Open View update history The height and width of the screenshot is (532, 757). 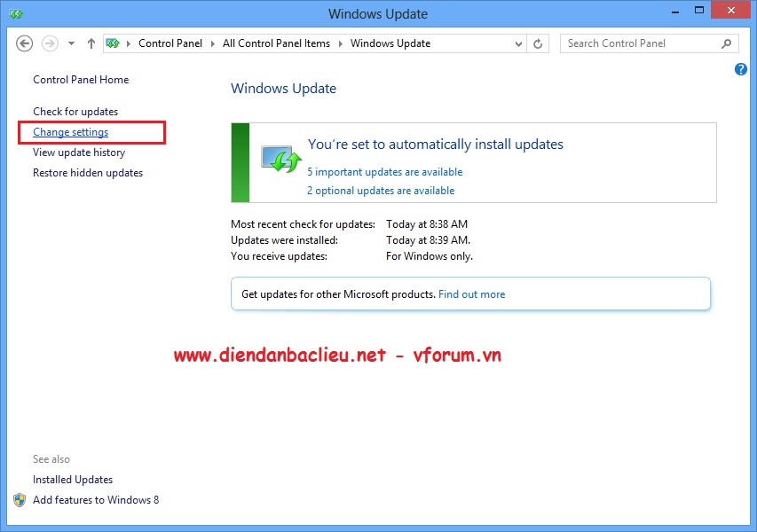point(79,153)
